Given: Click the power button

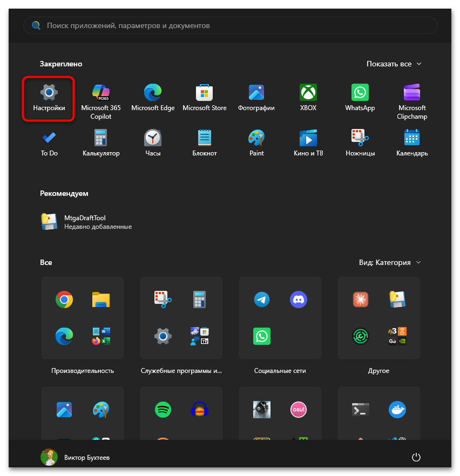Looking at the screenshot, I should point(416,457).
